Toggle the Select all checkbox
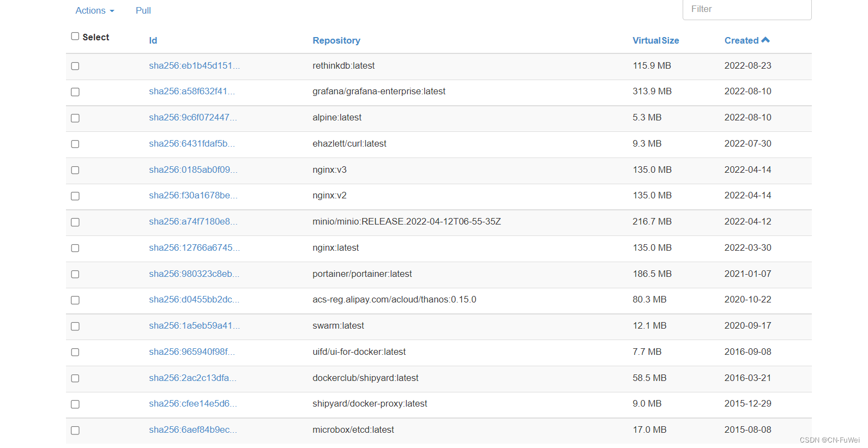Image resolution: width=868 pixels, height=448 pixels. (75, 36)
